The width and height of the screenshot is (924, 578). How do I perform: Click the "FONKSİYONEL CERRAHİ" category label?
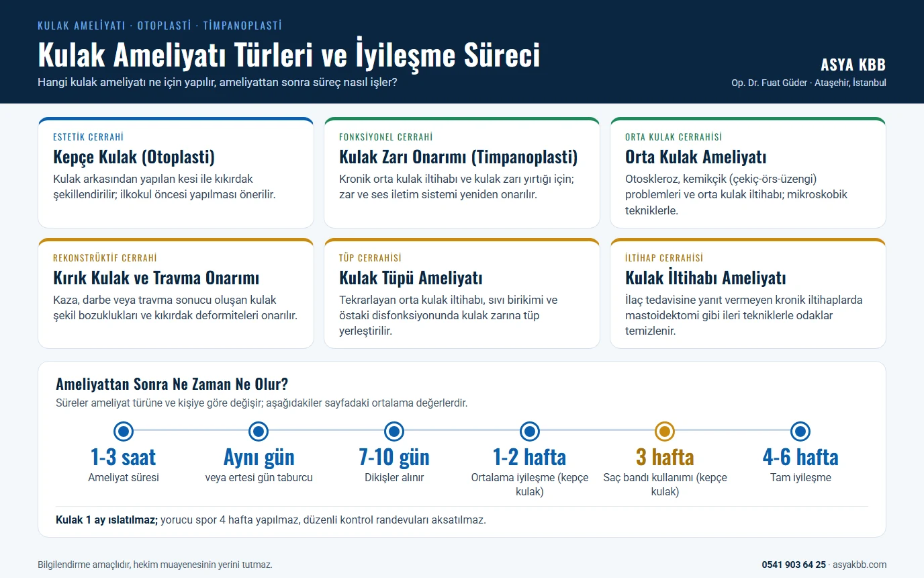coord(386,137)
